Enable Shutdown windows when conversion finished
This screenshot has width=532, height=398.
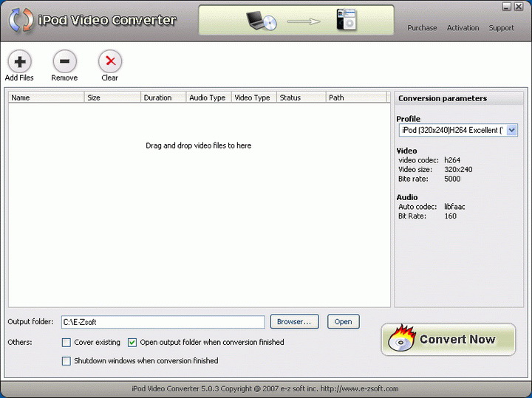tap(66, 360)
